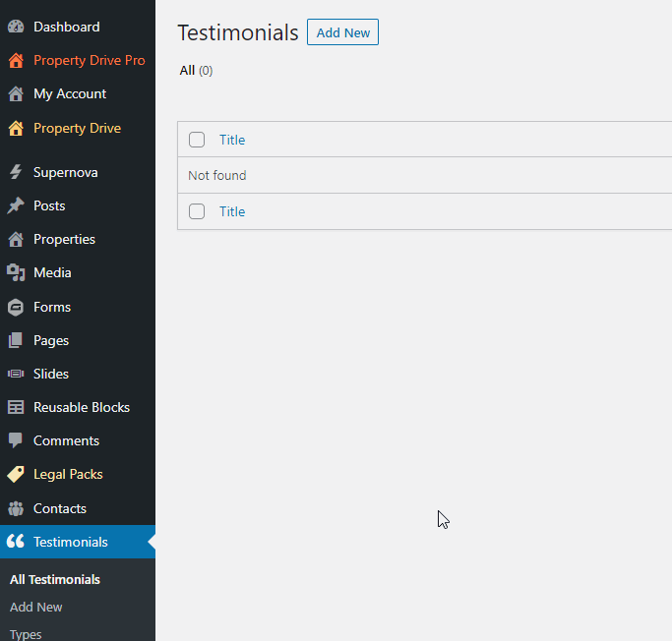This screenshot has width=672, height=641.
Task: Go to the Pages menu item
Action: (x=51, y=340)
